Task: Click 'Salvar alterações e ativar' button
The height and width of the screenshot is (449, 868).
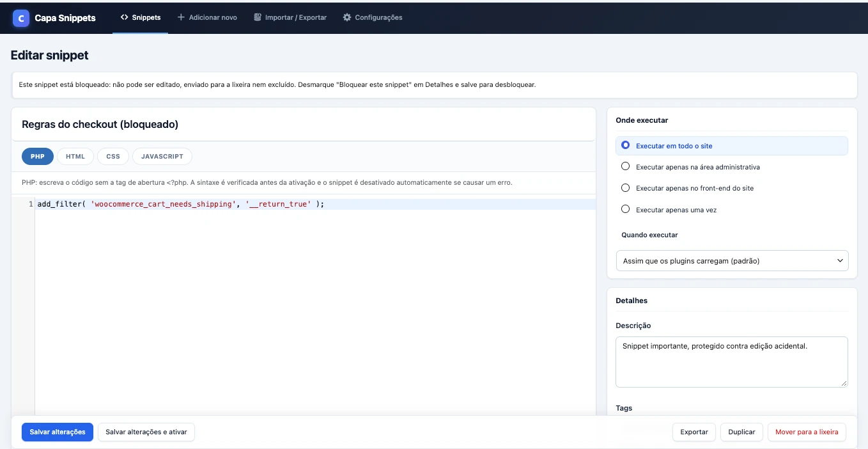Action: [146, 432]
